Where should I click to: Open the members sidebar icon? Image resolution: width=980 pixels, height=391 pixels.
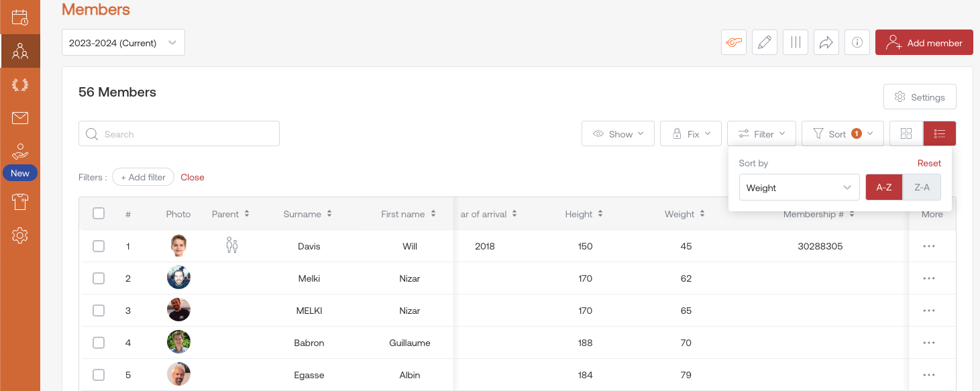pos(20,51)
